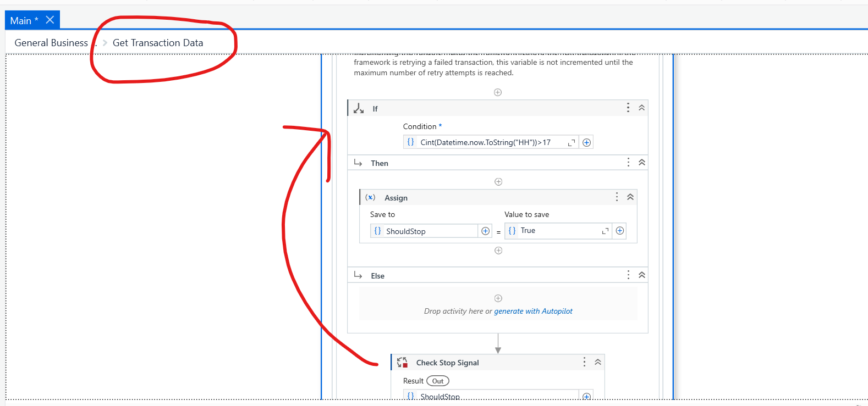Image resolution: width=868 pixels, height=406 pixels.
Task: Open the plus menu for Value to save
Action: (620, 231)
